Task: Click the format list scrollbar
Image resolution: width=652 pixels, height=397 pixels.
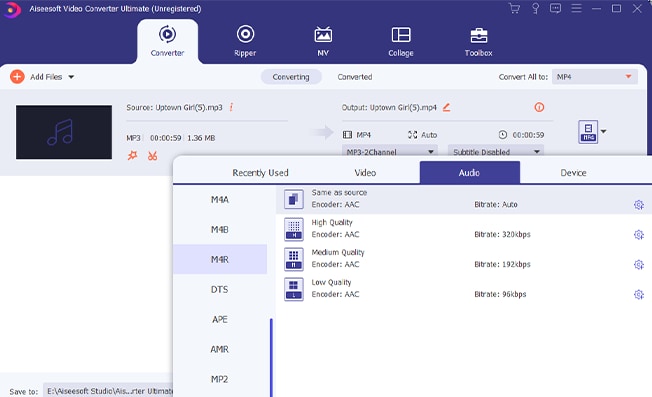Action: point(271,358)
